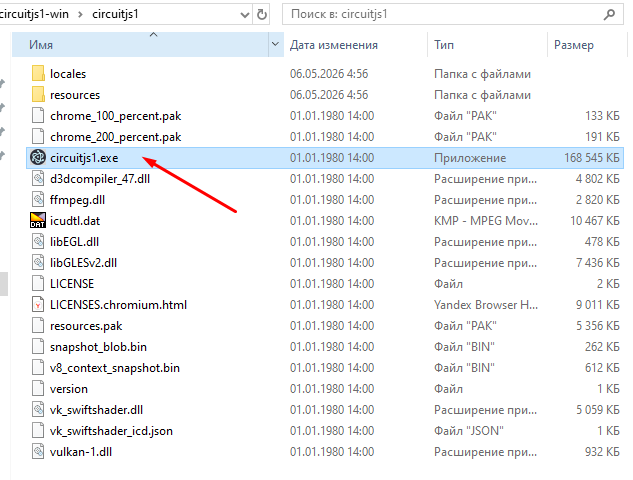The height and width of the screenshot is (480, 633).
Task: Click the LICENSES.chromium.html file icon
Action: pos(38,304)
